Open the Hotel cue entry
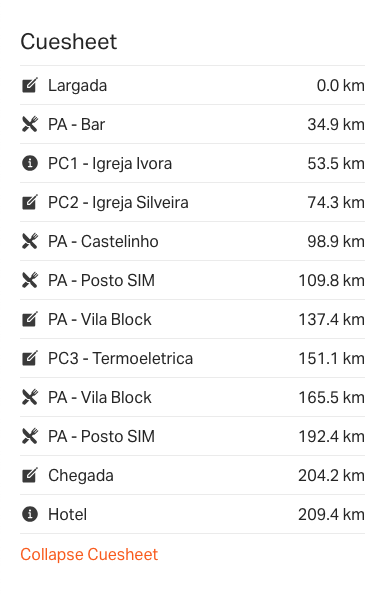The height and width of the screenshot is (594, 383). coord(192,514)
